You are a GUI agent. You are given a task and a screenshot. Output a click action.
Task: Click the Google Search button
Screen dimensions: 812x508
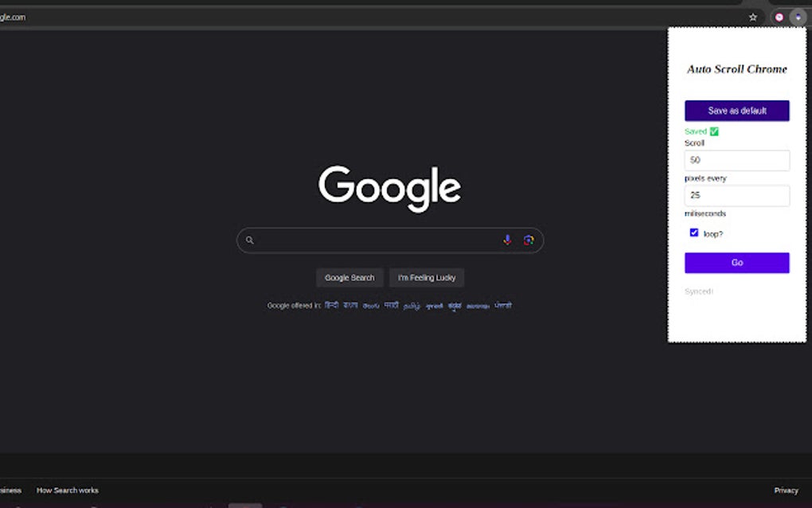(x=349, y=277)
